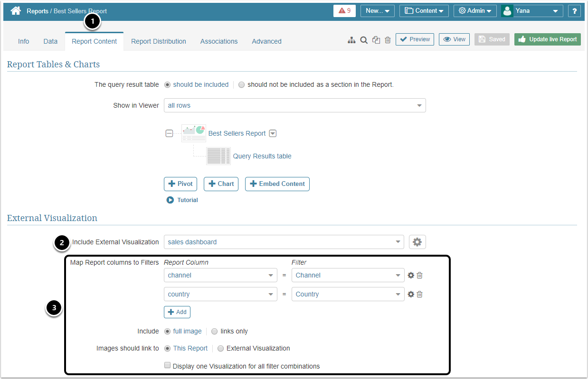Select 'full image' Include option
588x379 pixels.
[167, 332]
